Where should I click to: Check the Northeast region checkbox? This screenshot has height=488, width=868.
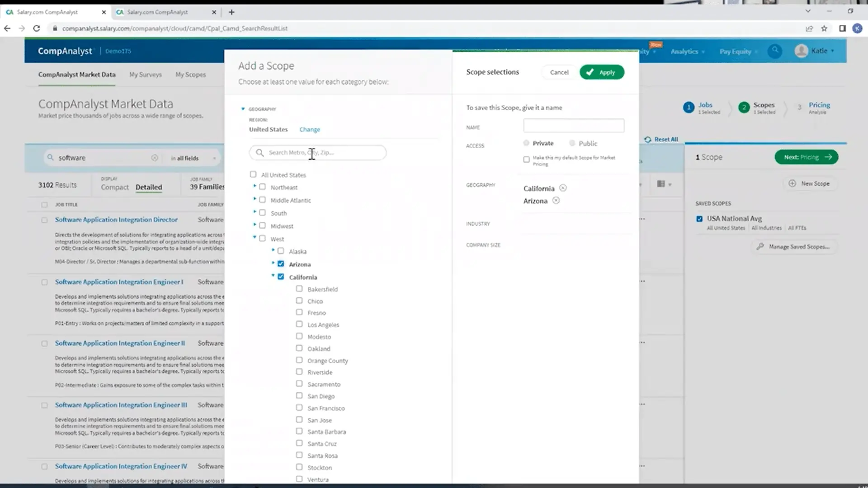[262, 187]
